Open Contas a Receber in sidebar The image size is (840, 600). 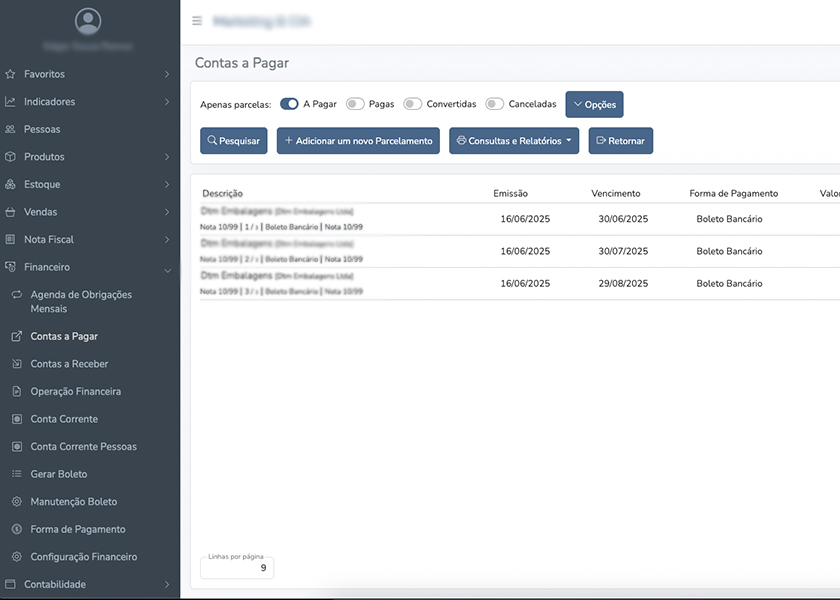[69, 364]
